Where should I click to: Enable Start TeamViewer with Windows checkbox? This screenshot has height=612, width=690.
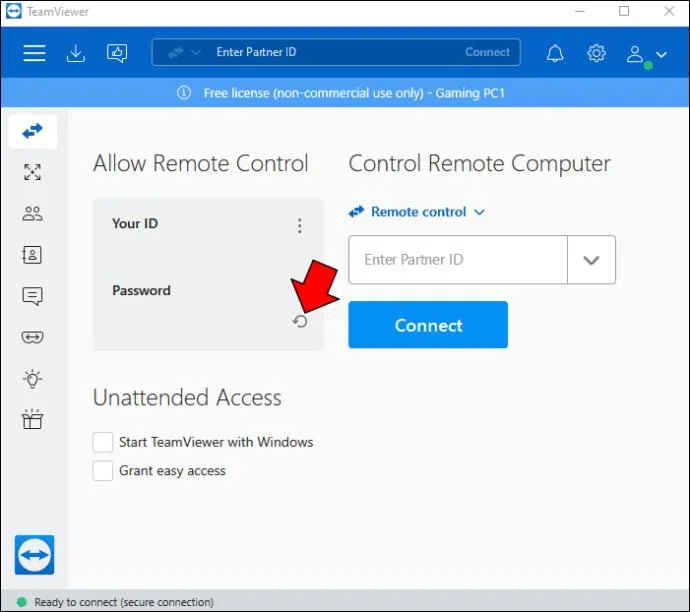point(103,442)
